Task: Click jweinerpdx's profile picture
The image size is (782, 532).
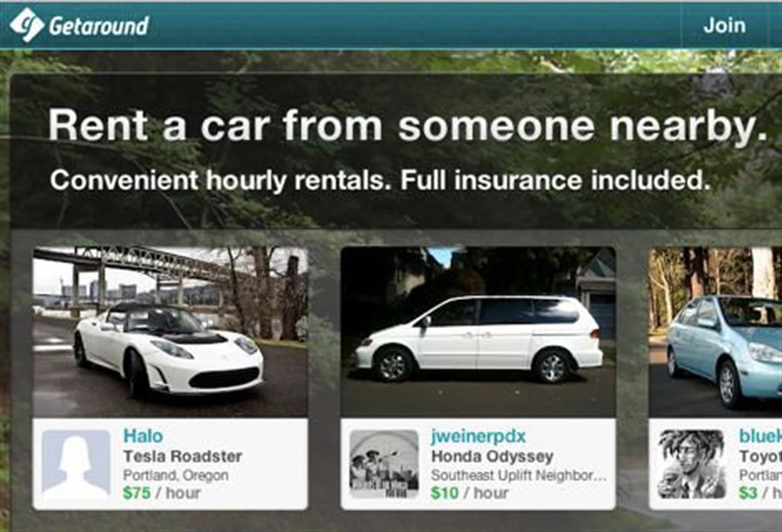Action: pyautogui.click(x=384, y=464)
